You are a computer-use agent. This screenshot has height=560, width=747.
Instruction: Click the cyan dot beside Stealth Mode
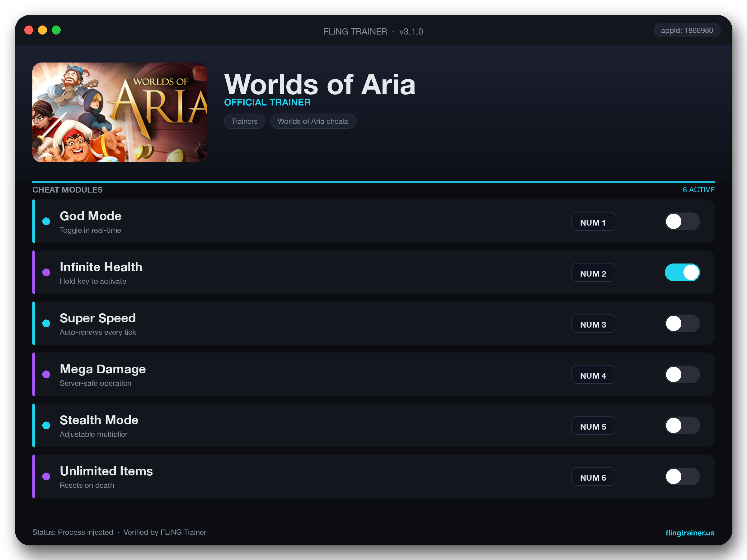(x=46, y=425)
